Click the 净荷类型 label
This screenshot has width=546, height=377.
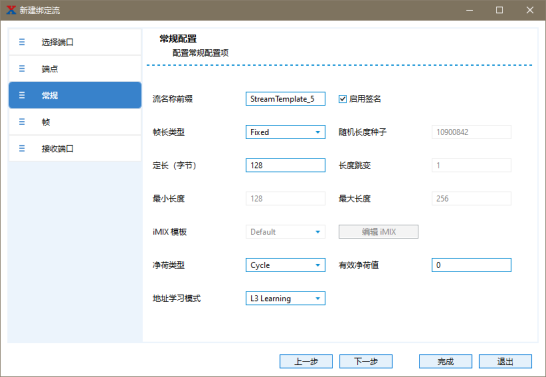(169, 265)
